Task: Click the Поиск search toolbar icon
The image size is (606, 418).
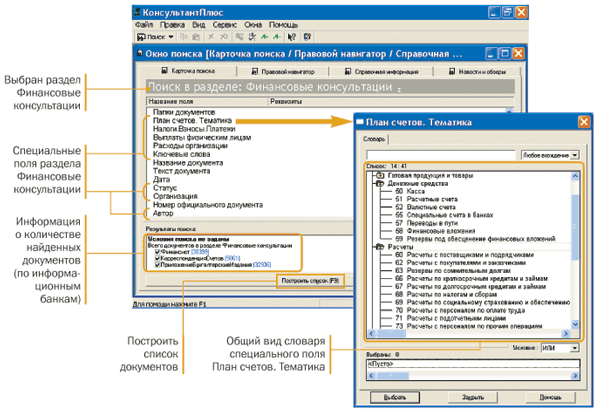Action: click(142, 37)
